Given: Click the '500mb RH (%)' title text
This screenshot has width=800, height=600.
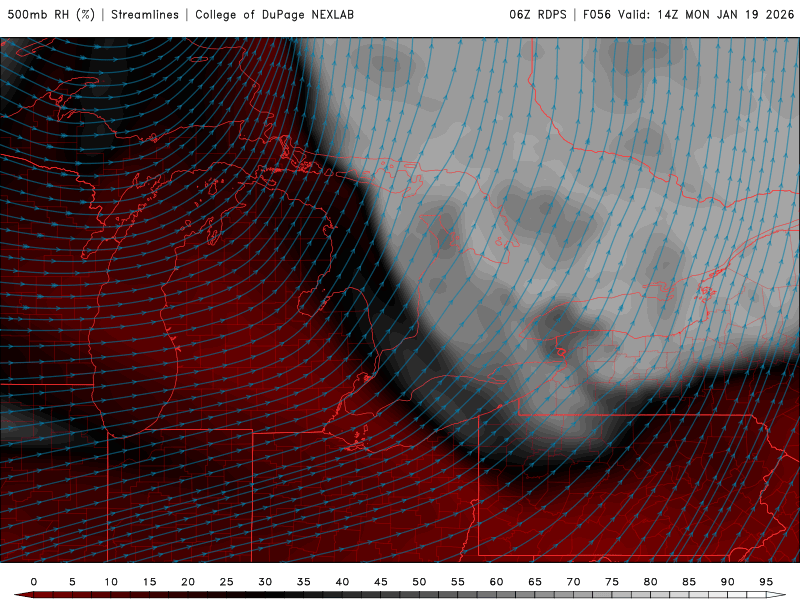Looking at the screenshot, I should click(51, 15).
